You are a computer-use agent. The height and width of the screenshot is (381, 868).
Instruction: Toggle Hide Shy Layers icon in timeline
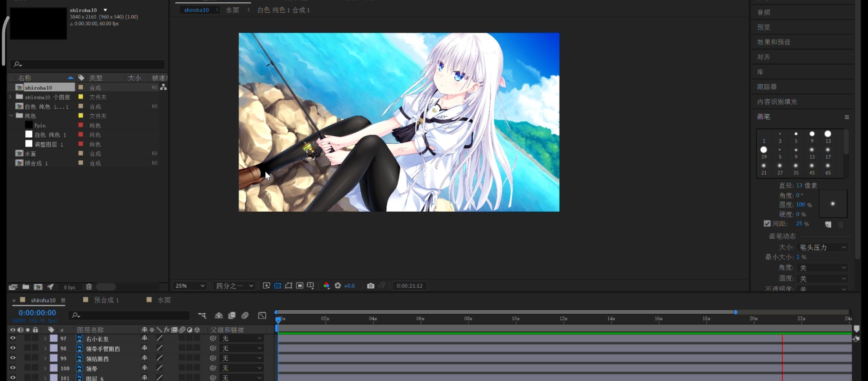(x=219, y=315)
